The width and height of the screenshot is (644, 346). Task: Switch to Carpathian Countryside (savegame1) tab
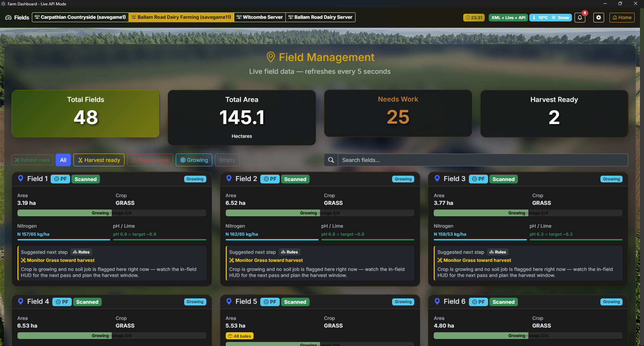pos(80,17)
